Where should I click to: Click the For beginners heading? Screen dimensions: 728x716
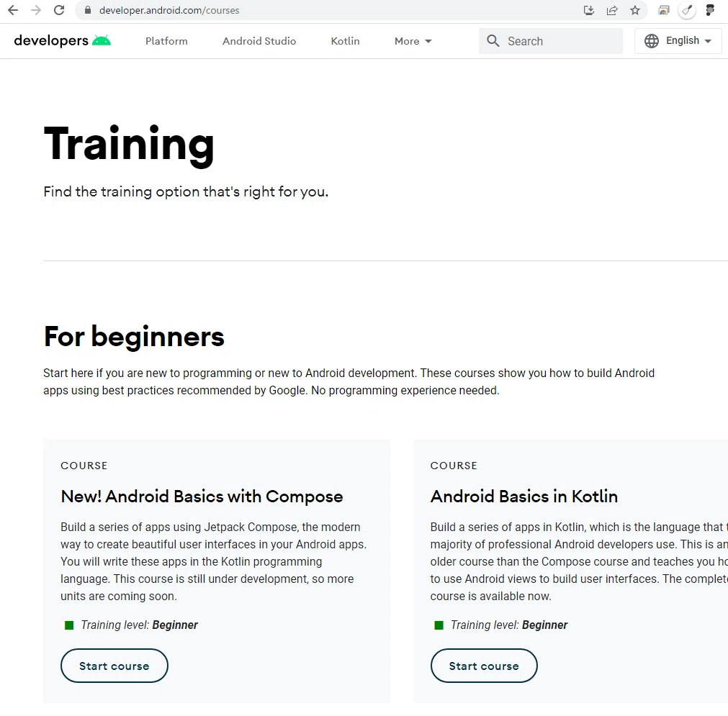(x=134, y=337)
